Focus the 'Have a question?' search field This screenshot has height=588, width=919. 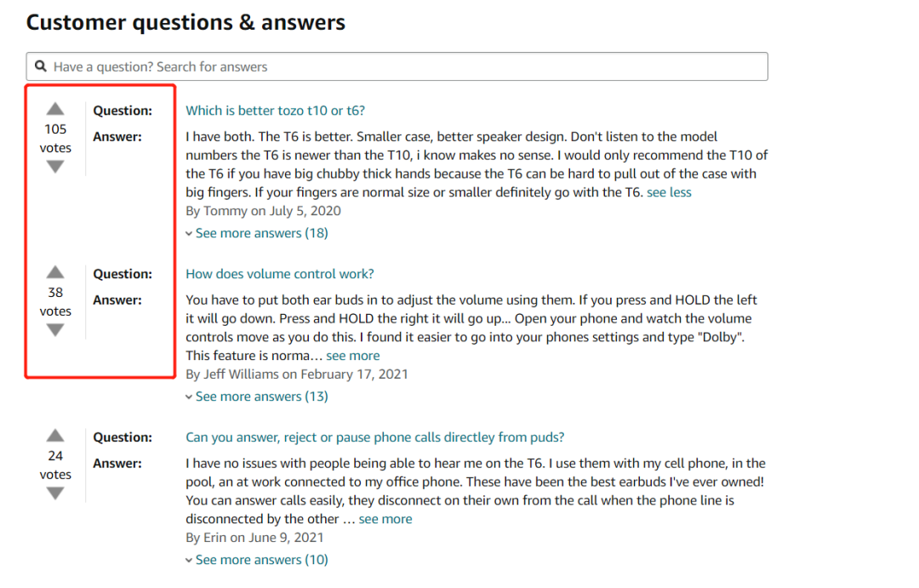point(397,66)
